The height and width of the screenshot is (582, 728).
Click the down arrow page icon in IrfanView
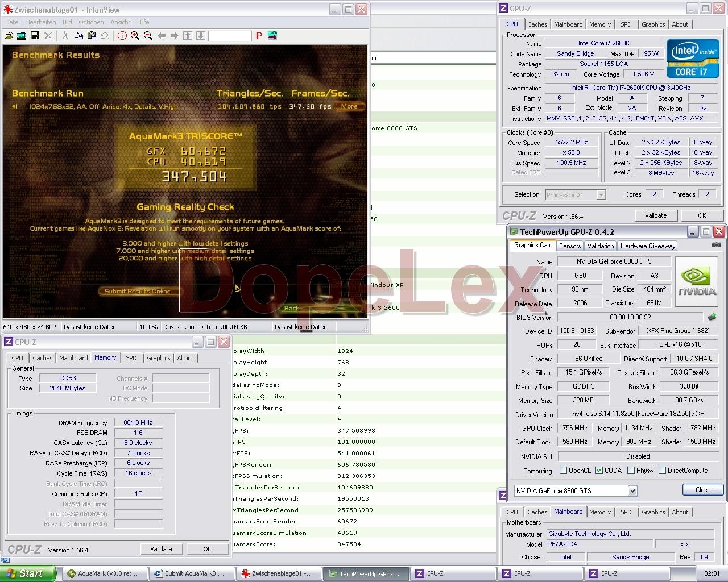coord(201,36)
